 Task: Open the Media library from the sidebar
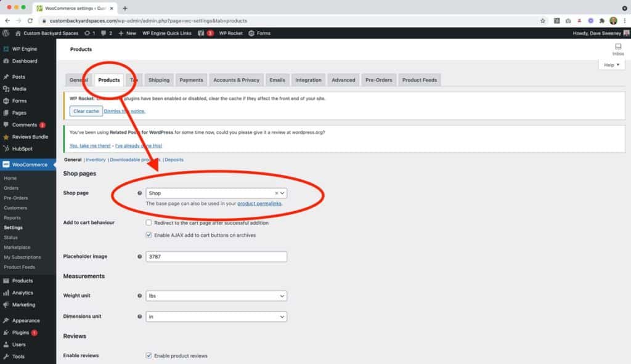tap(20, 87)
